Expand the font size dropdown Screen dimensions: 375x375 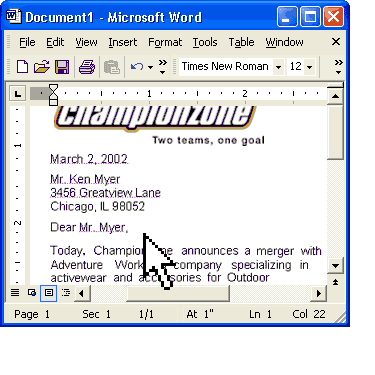click(310, 67)
